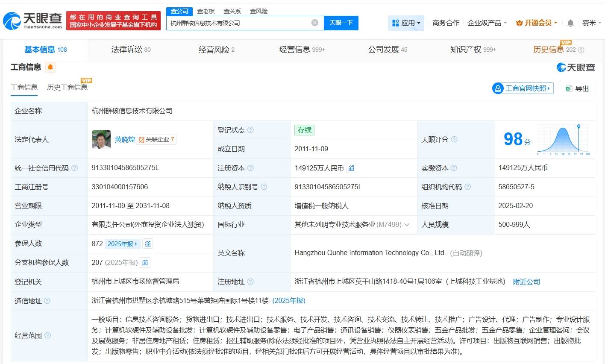Open the 附近公司 link

click(x=526, y=282)
